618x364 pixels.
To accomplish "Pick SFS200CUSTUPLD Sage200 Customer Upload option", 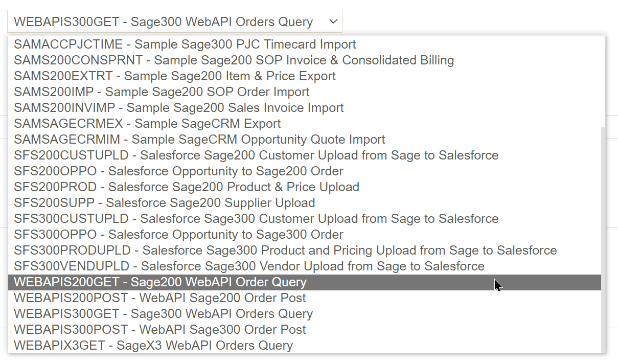I will pyautogui.click(x=256, y=155).
